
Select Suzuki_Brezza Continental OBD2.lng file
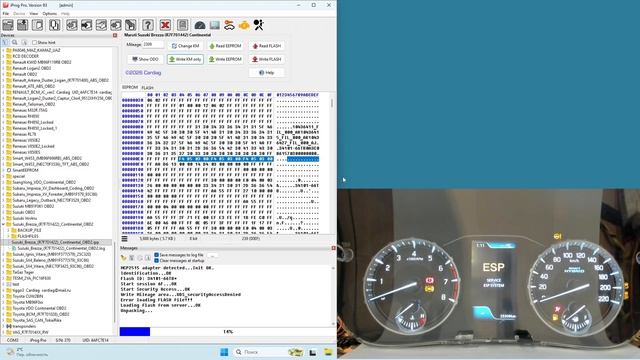(x=61, y=248)
